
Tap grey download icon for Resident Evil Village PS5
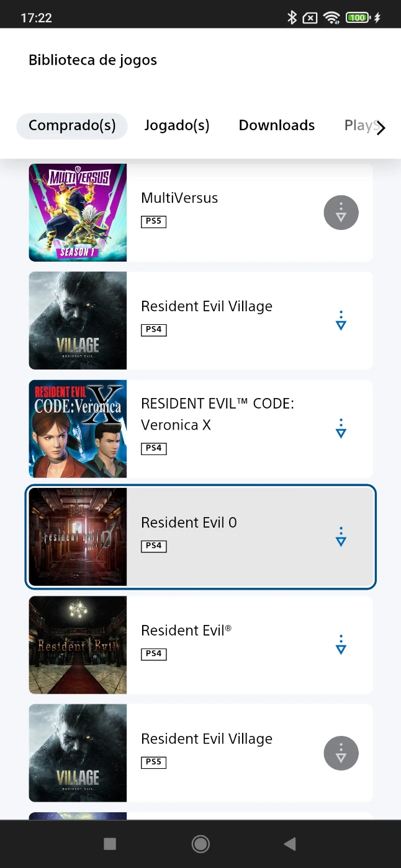[x=341, y=753]
